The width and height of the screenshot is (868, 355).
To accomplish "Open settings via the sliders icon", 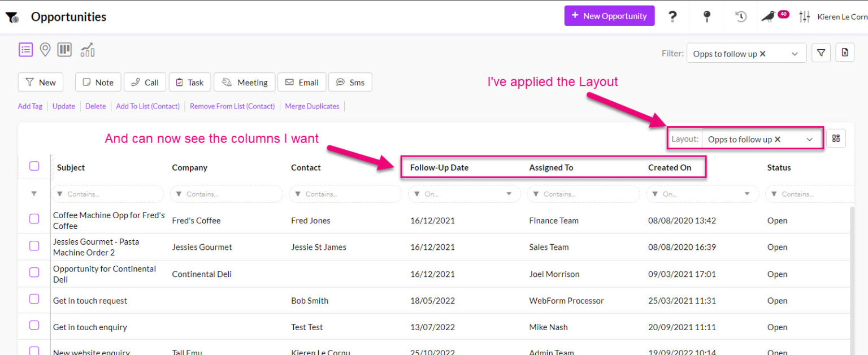I will point(805,16).
